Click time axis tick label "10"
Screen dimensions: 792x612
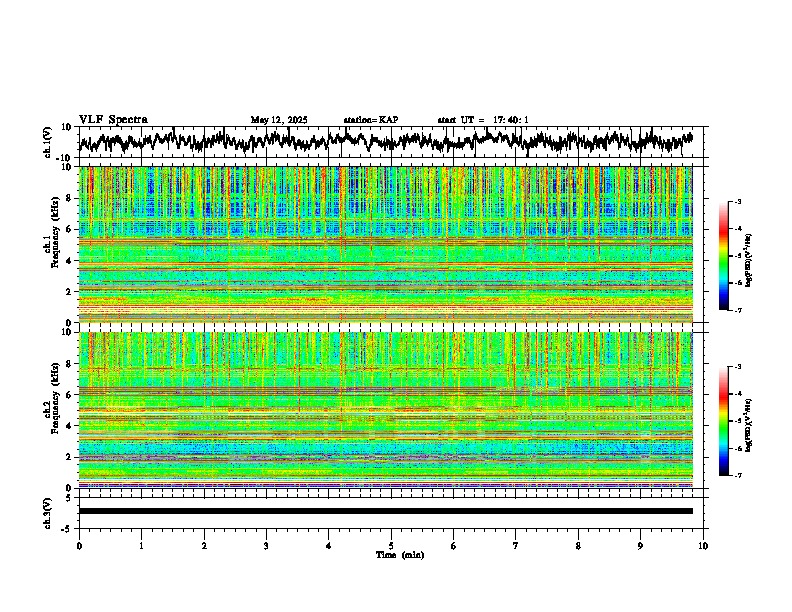(703, 546)
